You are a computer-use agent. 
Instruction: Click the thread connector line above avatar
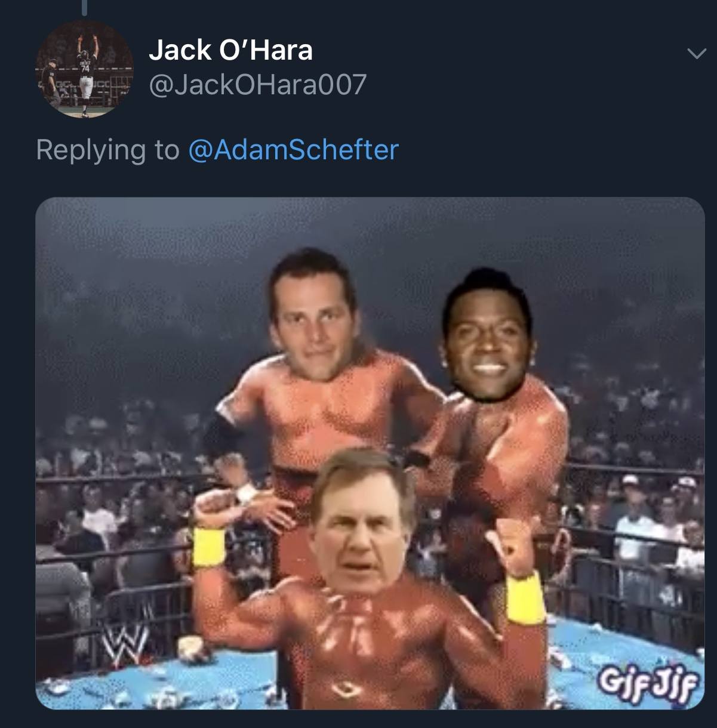pyautogui.click(x=84, y=7)
